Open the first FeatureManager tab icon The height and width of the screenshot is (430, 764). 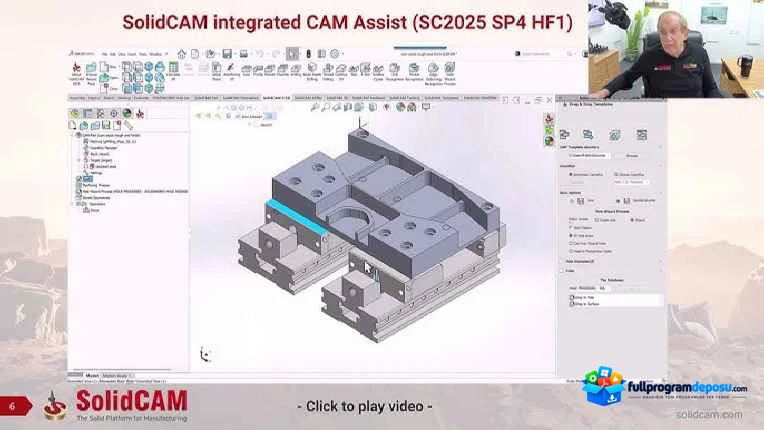75,113
